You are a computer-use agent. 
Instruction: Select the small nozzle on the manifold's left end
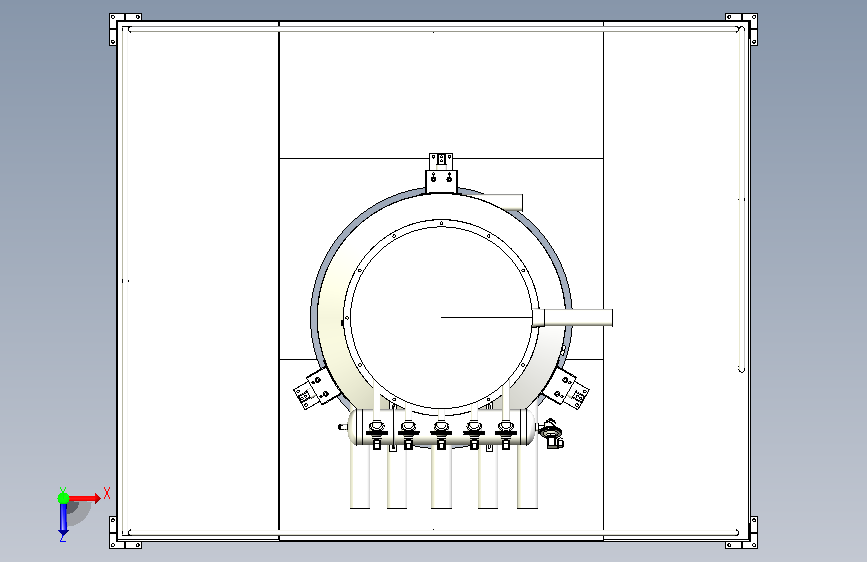point(343,426)
